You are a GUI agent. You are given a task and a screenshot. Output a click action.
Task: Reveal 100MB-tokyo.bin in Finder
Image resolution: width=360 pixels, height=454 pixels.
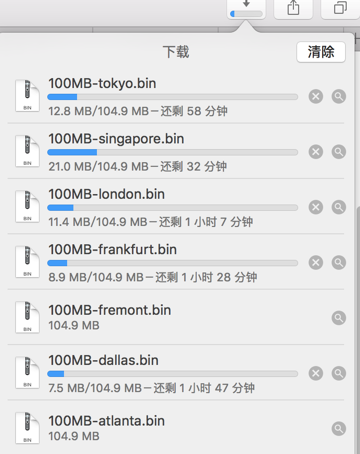click(x=339, y=97)
